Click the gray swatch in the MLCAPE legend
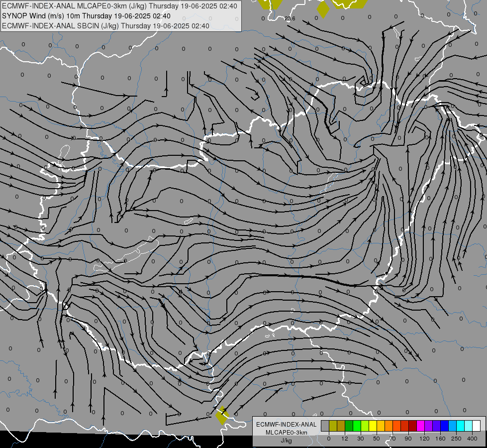This screenshot has height=448, width=487. [325, 426]
